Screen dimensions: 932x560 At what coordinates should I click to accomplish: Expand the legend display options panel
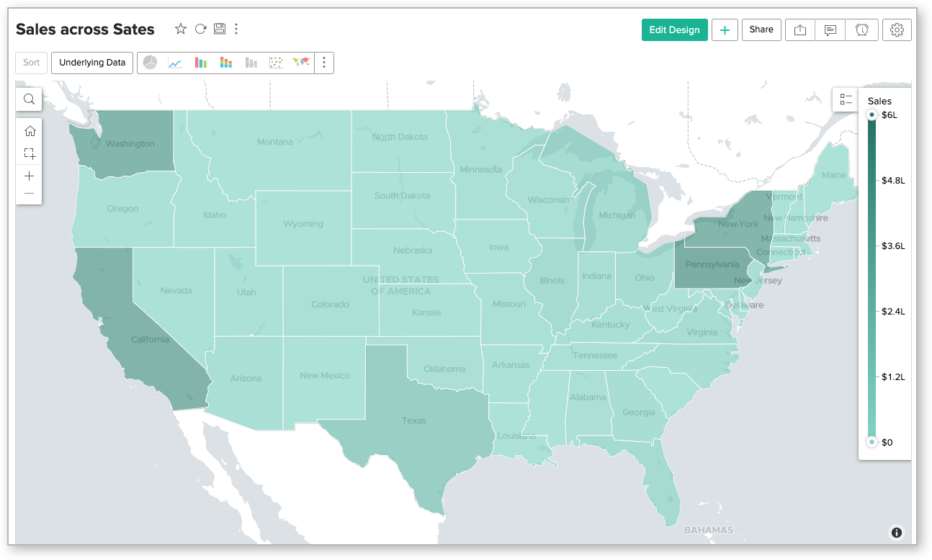click(x=846, y=99)
